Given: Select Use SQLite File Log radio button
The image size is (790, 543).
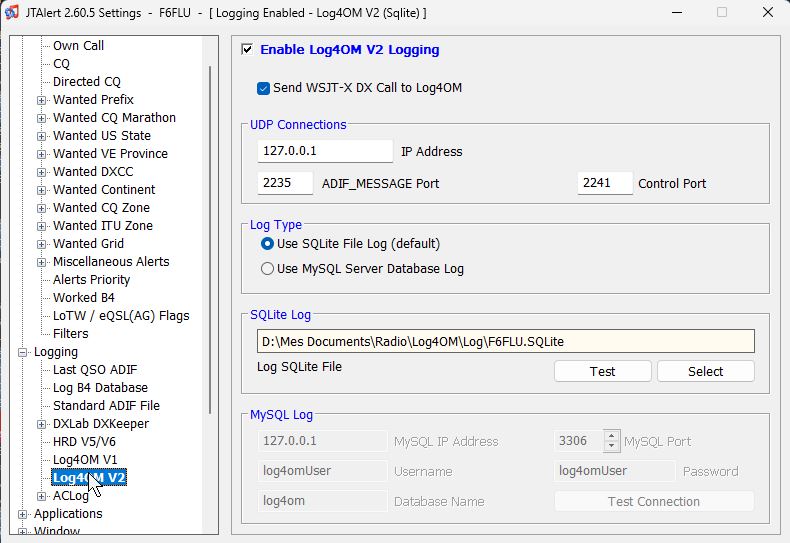Looking at the screenshot, I should 268,244.
